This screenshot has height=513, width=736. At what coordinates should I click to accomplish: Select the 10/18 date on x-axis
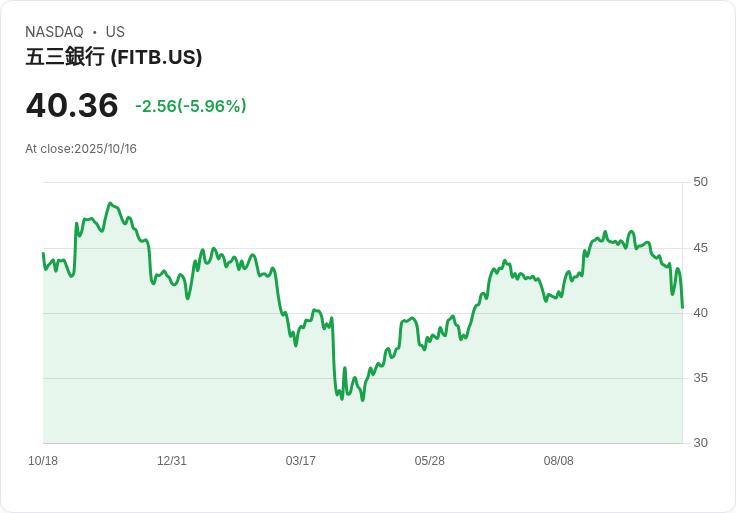point(43,461)
